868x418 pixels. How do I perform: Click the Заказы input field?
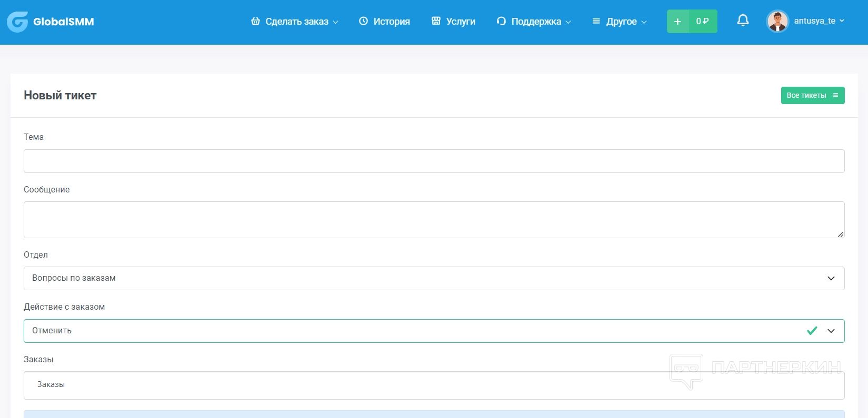(x=434, y=385)
